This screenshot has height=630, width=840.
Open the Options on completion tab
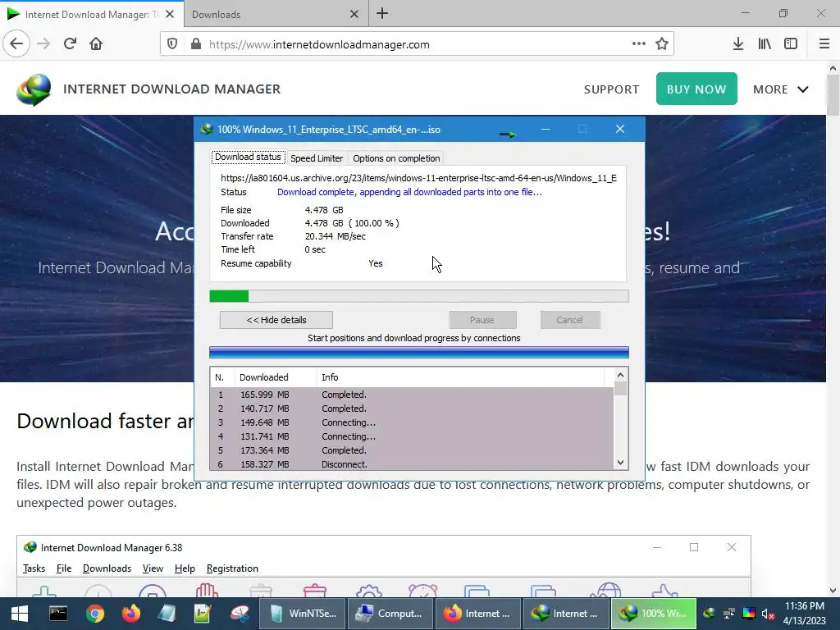point(396,158)
